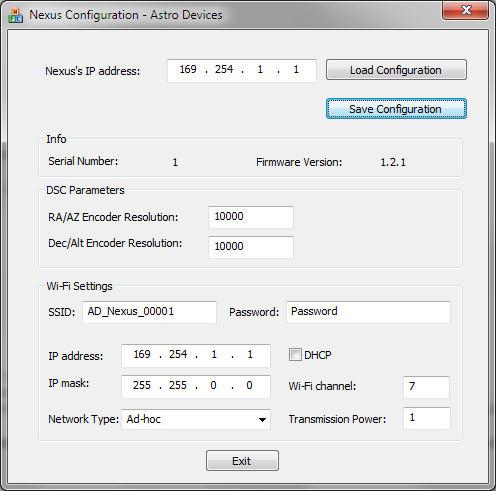This screenshot has height=491, width=496.
Task: Click the Exit button
Action: click(x=242, y=461)
